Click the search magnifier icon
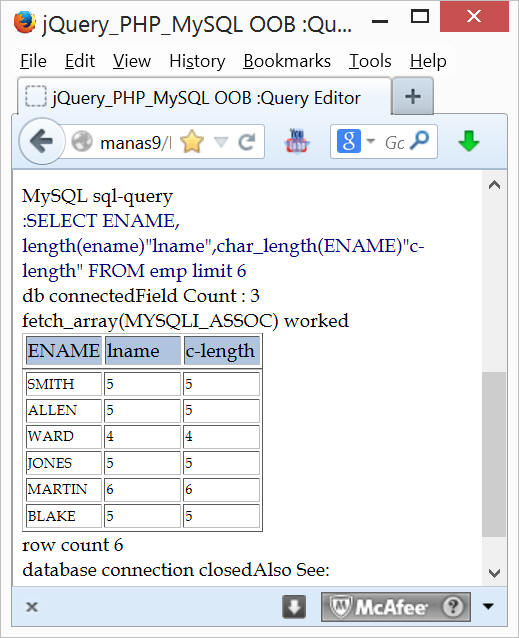 pos(419,141)
